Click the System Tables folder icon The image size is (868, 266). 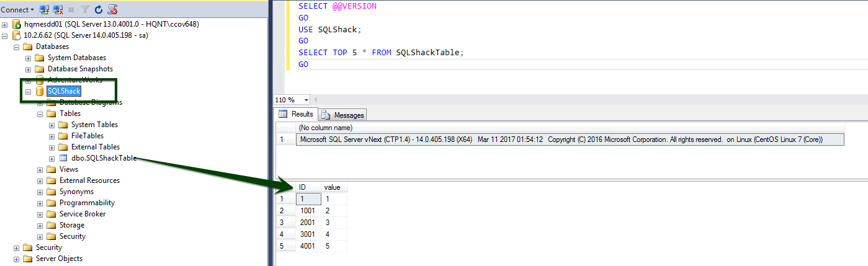tap(63, 125)
